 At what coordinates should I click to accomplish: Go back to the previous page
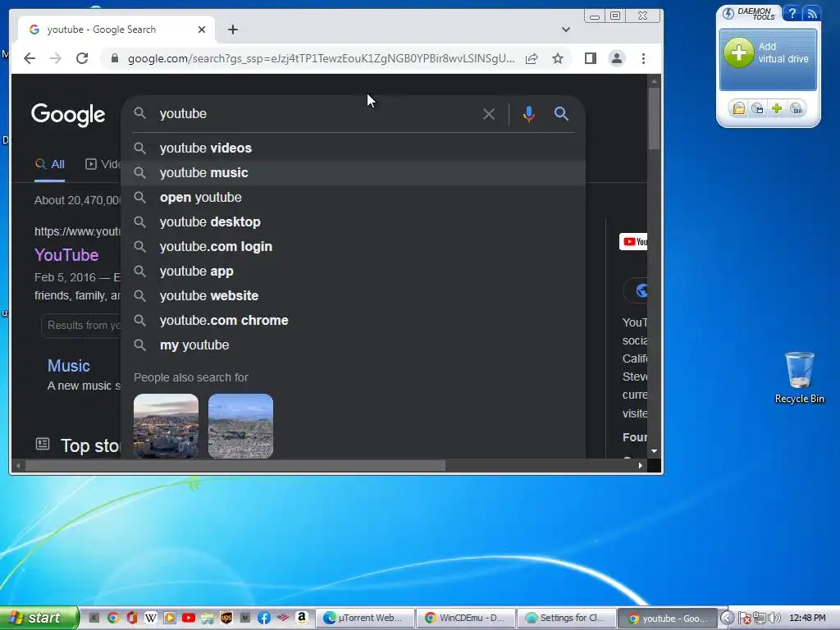[x=30, y=58]
